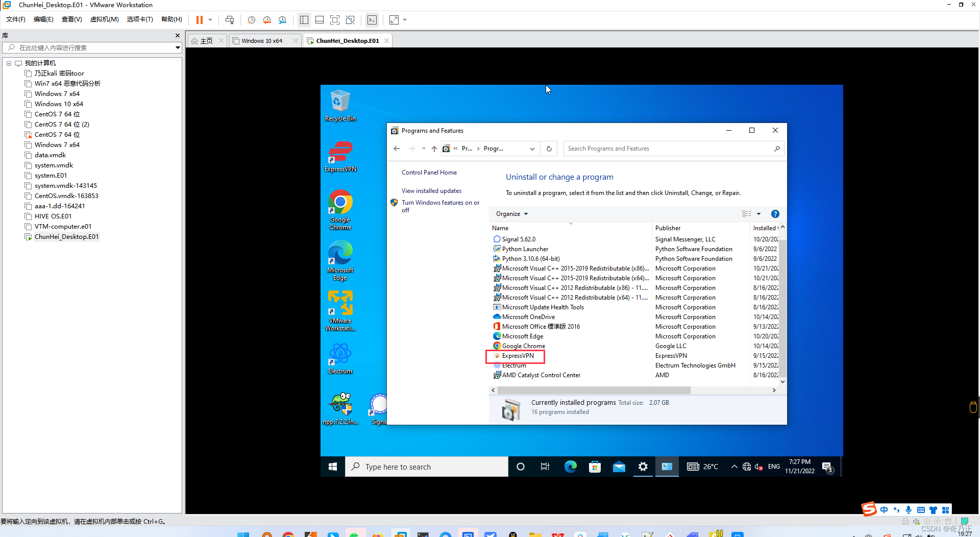Image resolution: width=980 pixels, height=537 pixels.
Task: Open the snapshot manager
Action: click(x=282, y=20)
